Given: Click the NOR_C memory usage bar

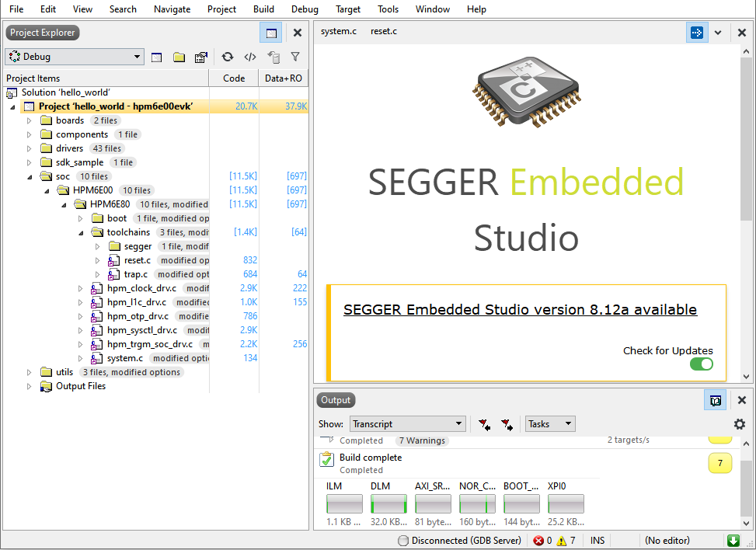Looking at the screenshot, I should point(477,504).
